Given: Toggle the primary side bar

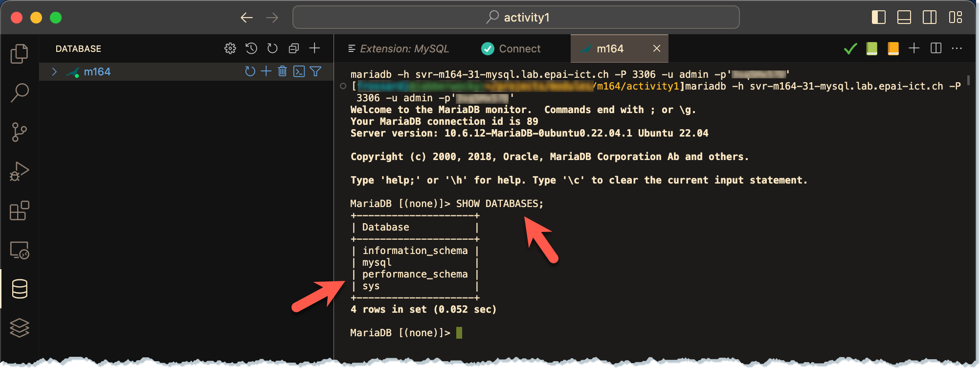Looking at the screenshot, I should pos(879,18).
